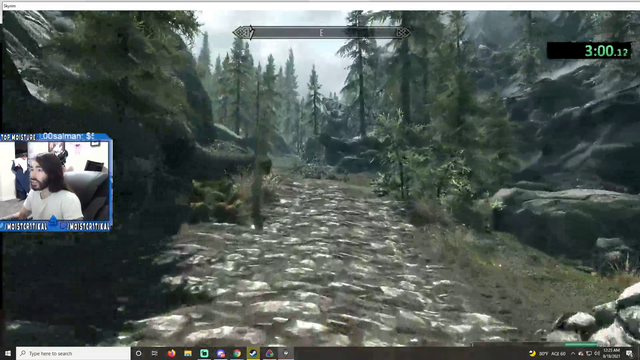The image size is (640, 360).
Task: Open Cortana circle icon on taskbar
Action: (x=138, y=353)
